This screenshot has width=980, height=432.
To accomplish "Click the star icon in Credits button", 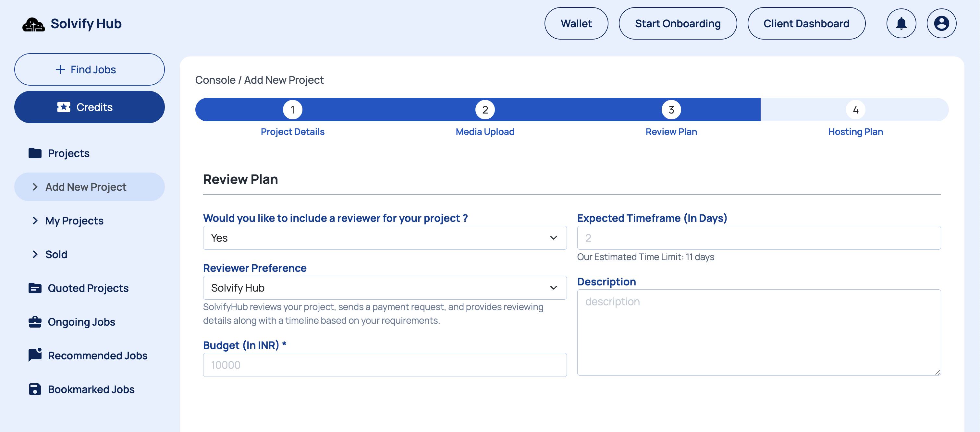I will point(64,107).
